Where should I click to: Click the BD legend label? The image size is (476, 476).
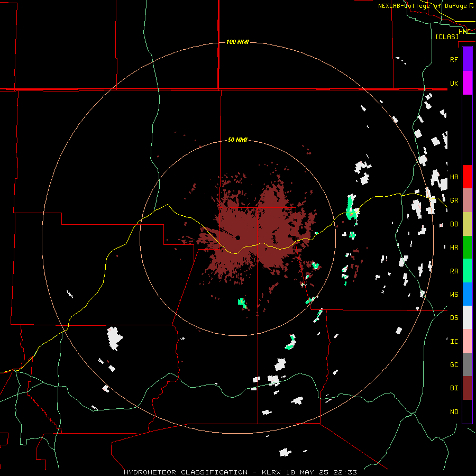(x=454, y=224)
